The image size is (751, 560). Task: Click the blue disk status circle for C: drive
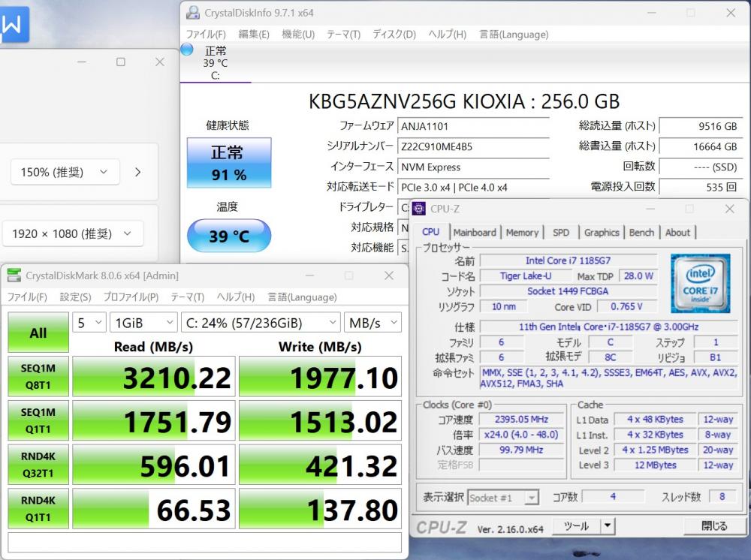187,50
